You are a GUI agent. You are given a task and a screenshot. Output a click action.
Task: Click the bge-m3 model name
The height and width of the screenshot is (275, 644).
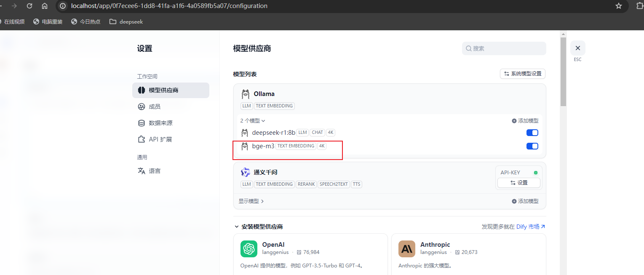(263, 146)
